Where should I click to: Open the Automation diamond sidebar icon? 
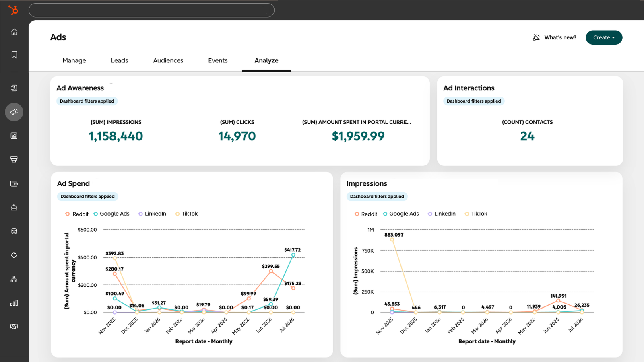[x=14, y=255]
